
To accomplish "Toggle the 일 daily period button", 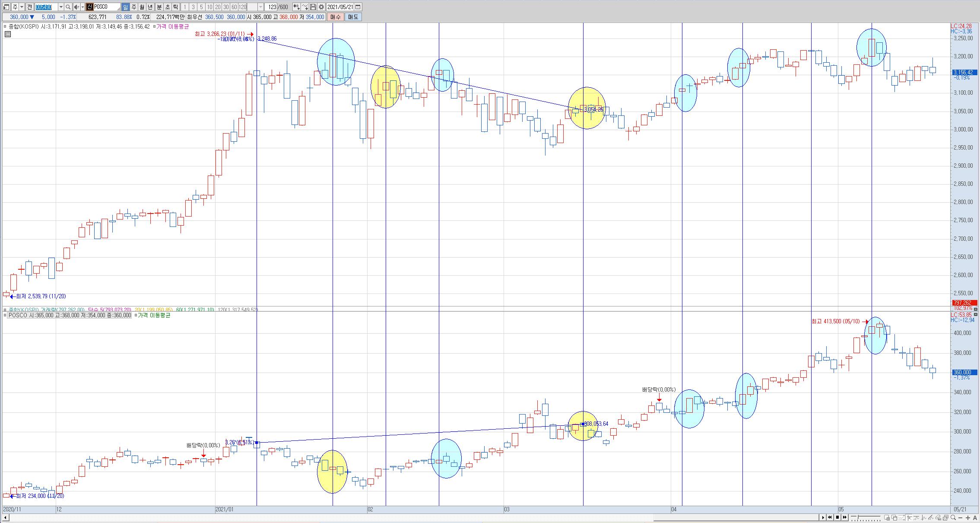I will pos(125,7).
